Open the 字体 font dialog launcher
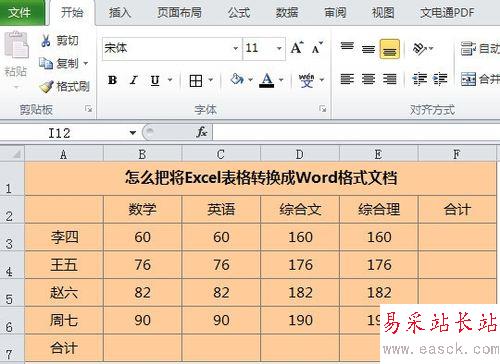 [323, 109]
